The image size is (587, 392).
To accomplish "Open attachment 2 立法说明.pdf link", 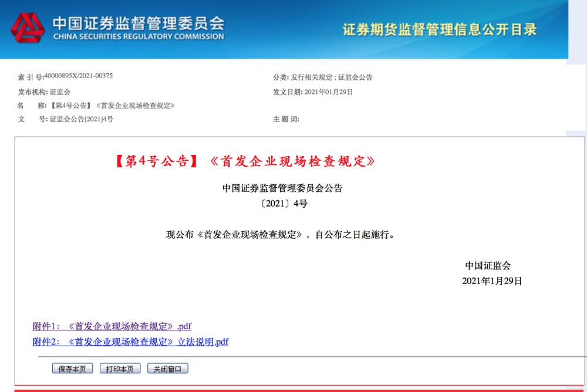I will pyautogui.click(x=130, y=342).
